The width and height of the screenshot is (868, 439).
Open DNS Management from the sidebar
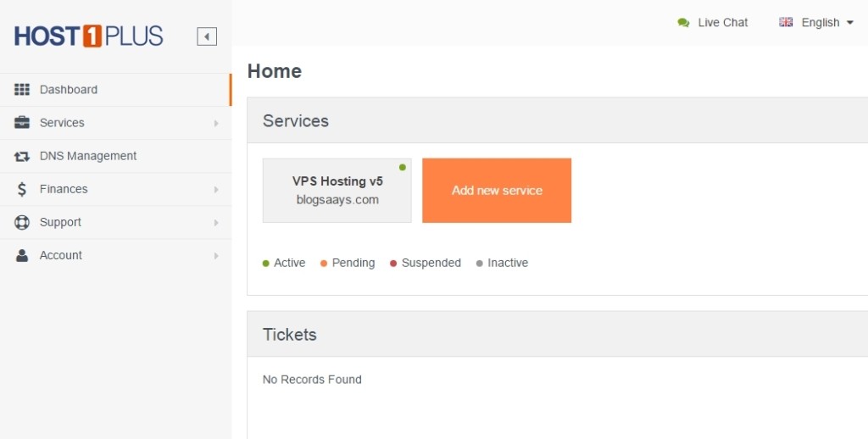(115, 156)
